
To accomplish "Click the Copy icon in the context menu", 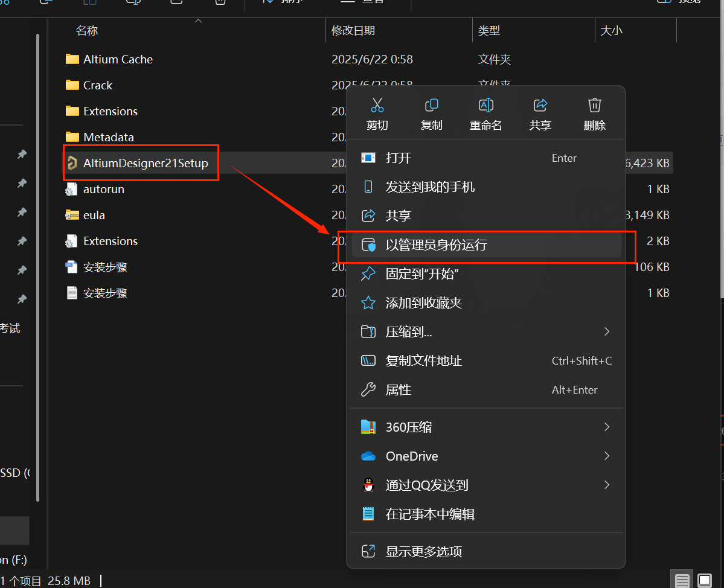I will pyautogui.click(x=431, y=105).
